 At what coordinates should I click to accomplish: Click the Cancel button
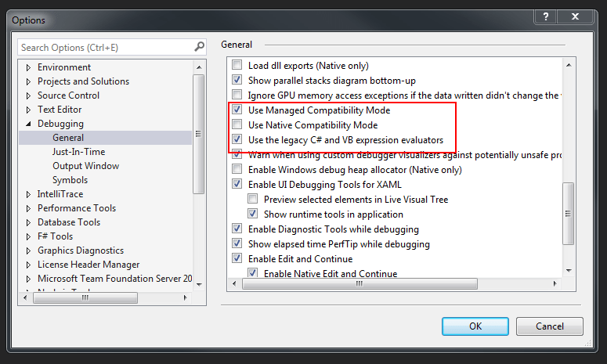point(550,326)
